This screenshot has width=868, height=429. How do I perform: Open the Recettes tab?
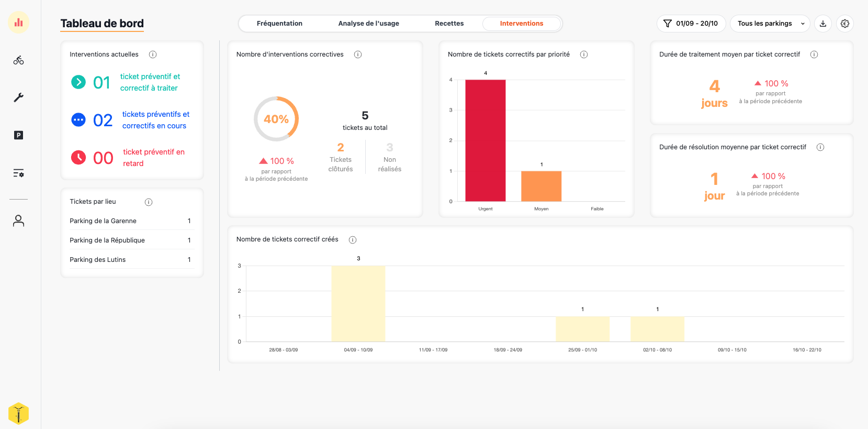(x=449, y=24)
